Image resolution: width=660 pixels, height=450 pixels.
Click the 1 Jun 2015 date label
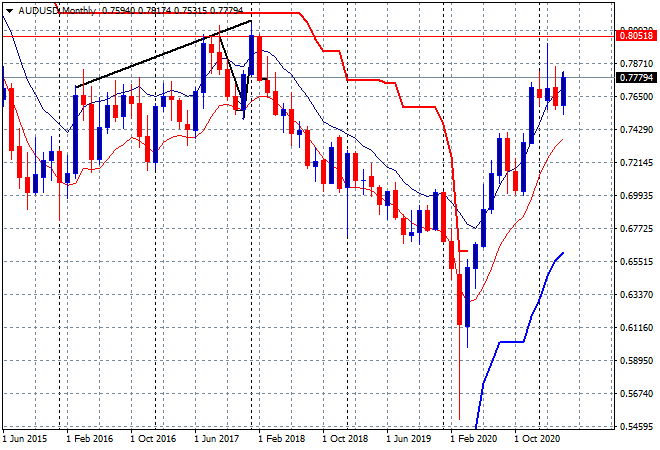point(24,439)
